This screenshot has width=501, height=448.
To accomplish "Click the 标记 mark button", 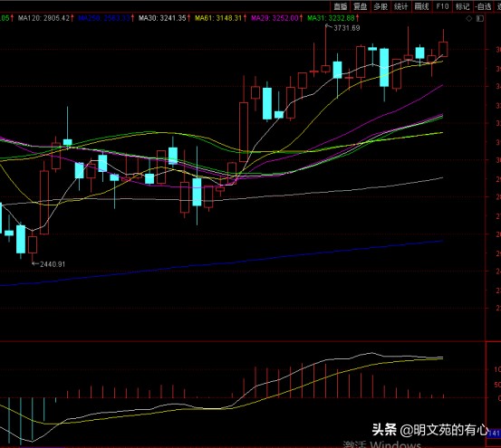I will [x=462, y=6].
